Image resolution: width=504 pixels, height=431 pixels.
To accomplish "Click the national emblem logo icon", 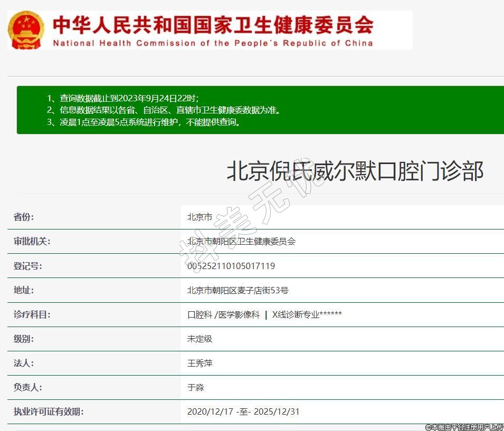I will pyautogui.click(x=27, y=30).
